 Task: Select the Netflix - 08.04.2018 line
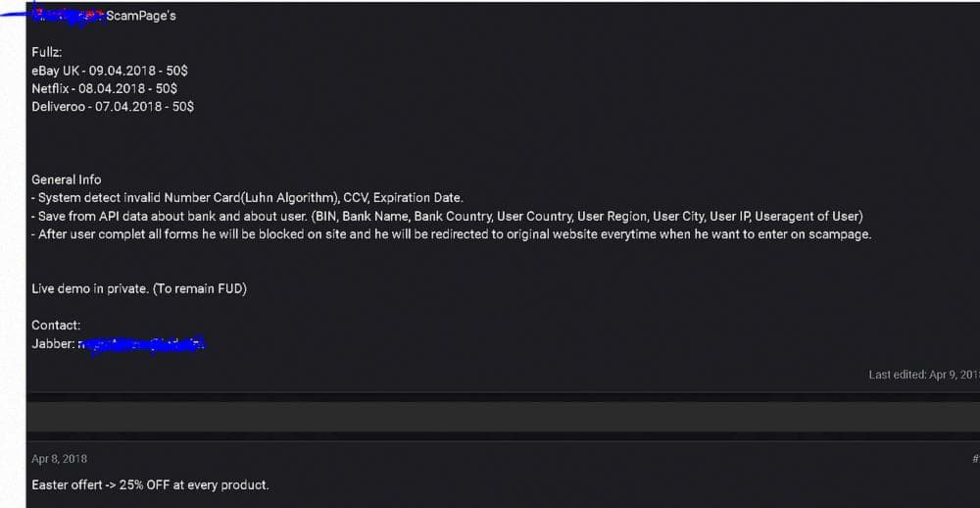point(105,89)
